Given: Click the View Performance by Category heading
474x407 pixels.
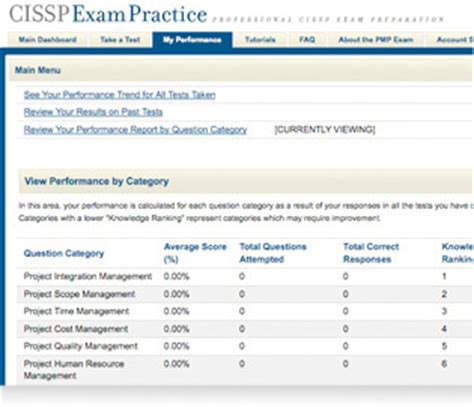Looking at the screenshot, I should point(97,181).
